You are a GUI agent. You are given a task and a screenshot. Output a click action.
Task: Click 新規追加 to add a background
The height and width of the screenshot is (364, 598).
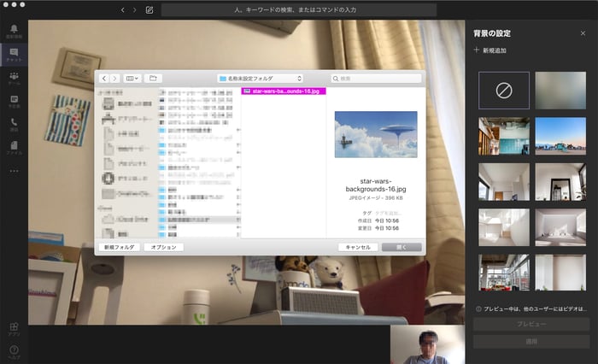point(490,51)
